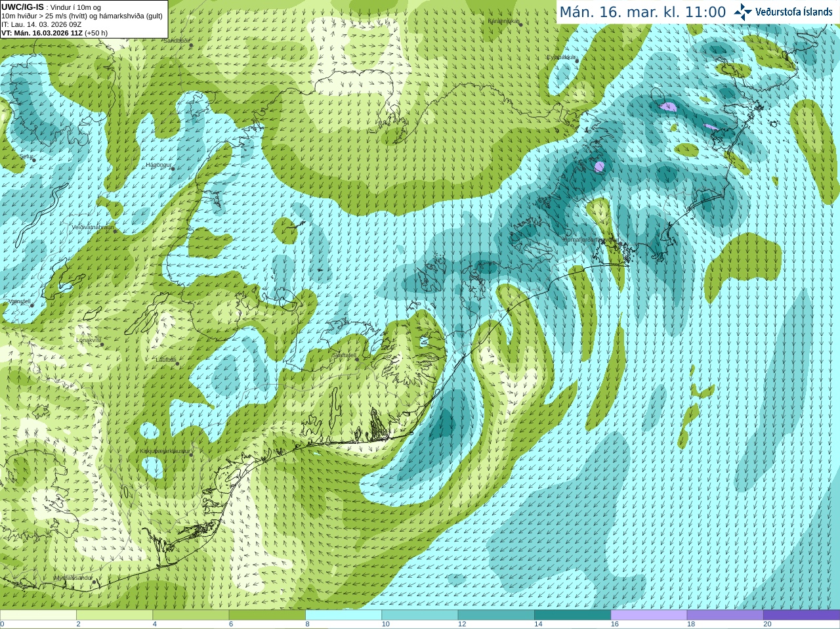The image size is (840, 629).
Task: Pick the 18–20 m/s purple legend swatch
Action: pos(725,615)
